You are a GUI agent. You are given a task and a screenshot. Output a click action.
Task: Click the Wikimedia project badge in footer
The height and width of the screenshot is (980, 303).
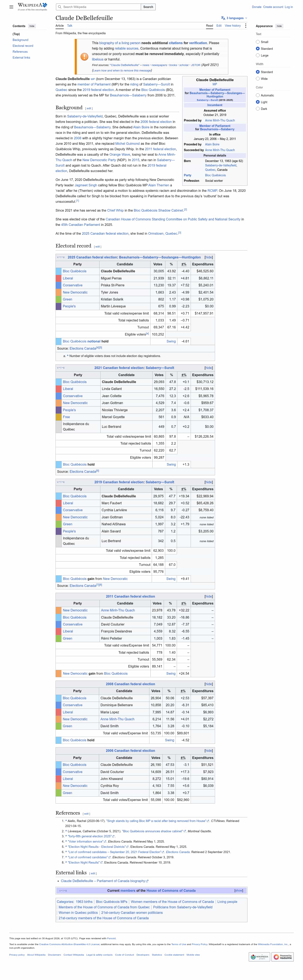(x=260, y=957)
